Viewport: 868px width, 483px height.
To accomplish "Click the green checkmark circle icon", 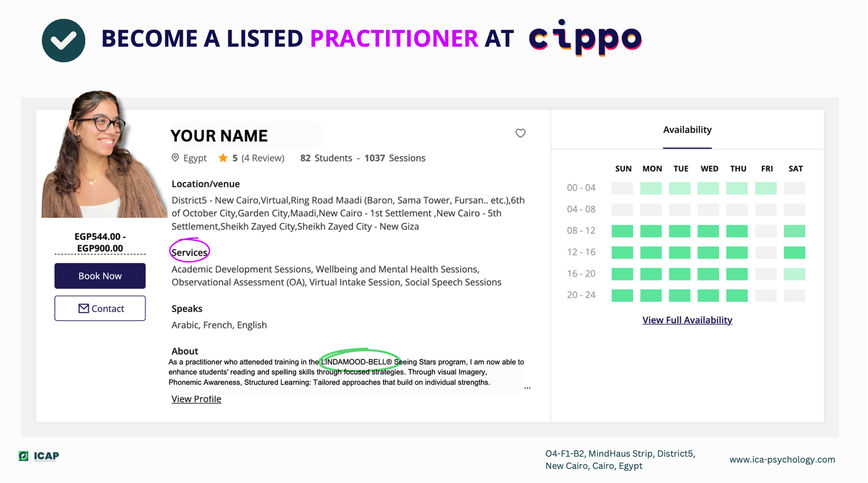I will (x=63, y=41).
